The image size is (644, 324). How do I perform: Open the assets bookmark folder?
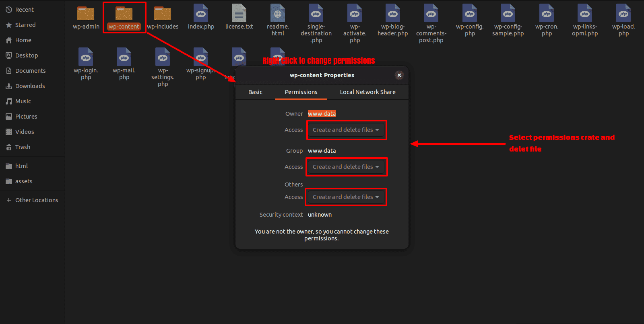pyautogui.click(x=32, y=181)
